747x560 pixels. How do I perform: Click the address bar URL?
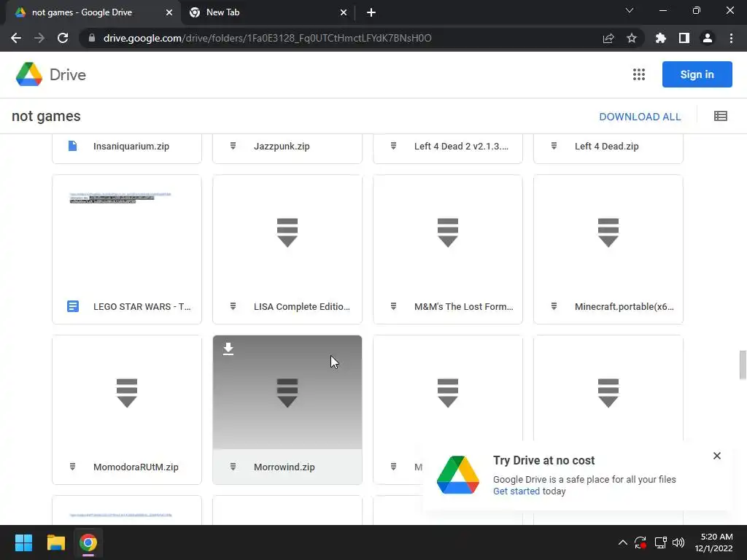tap(267, 38)
